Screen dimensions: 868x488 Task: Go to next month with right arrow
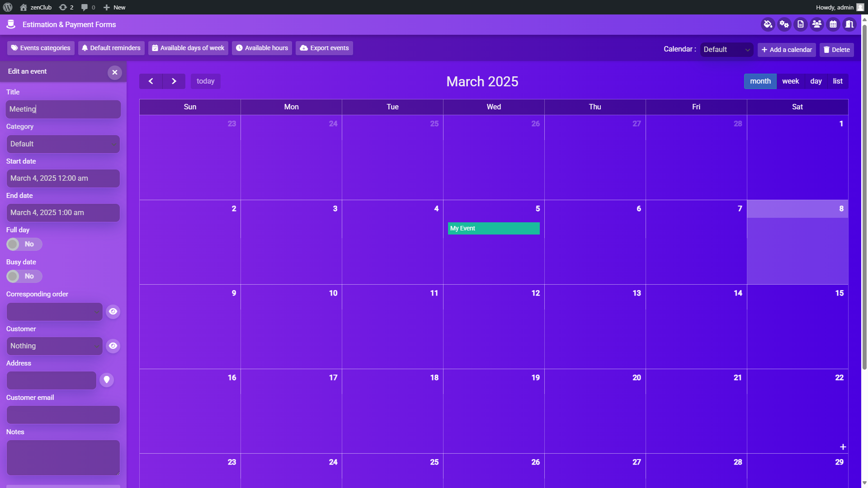[x=174, y=81]
